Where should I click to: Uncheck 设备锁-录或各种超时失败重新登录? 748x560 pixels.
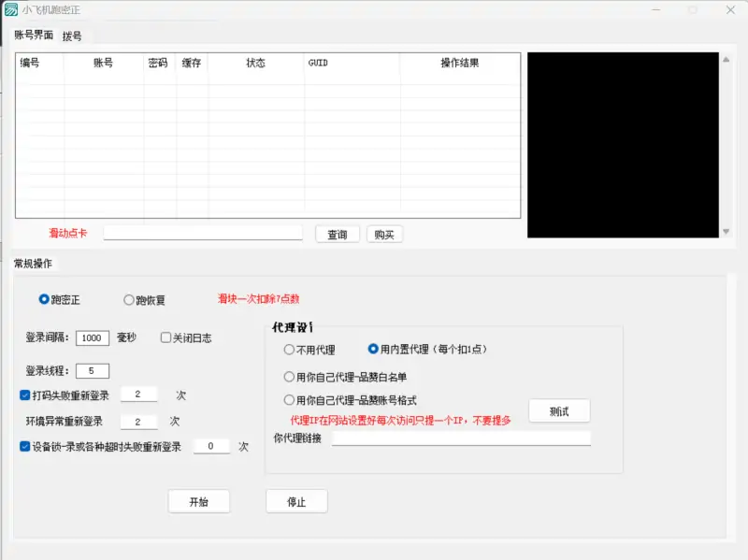coord(25,447)
